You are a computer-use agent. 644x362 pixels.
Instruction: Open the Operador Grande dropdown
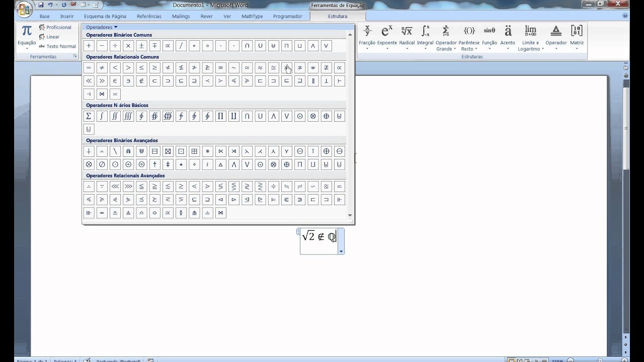coord(446,38)
